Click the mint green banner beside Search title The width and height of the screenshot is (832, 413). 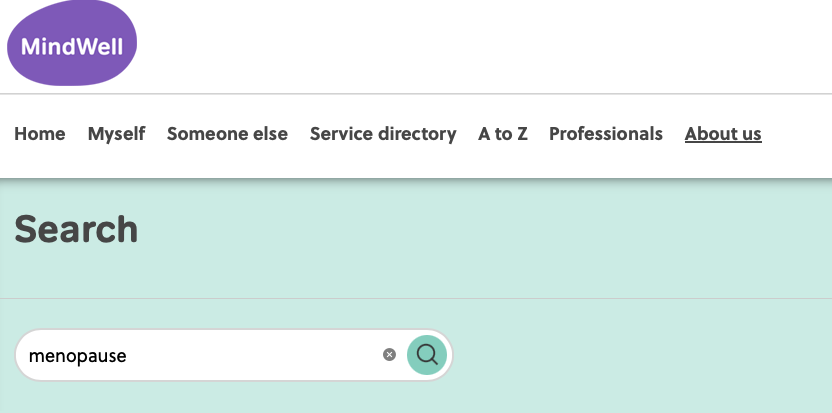coord(500,235)
